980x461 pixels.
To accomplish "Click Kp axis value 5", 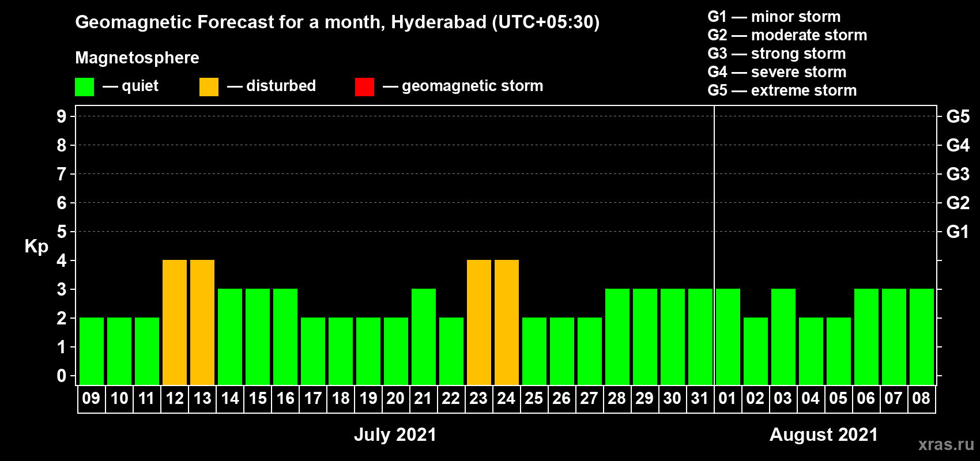I will pyautogui.click(x=61, y=232).
